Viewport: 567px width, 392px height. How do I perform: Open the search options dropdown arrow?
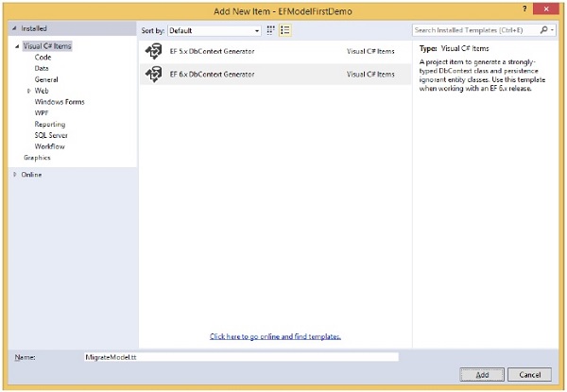[x=552, y=30]
